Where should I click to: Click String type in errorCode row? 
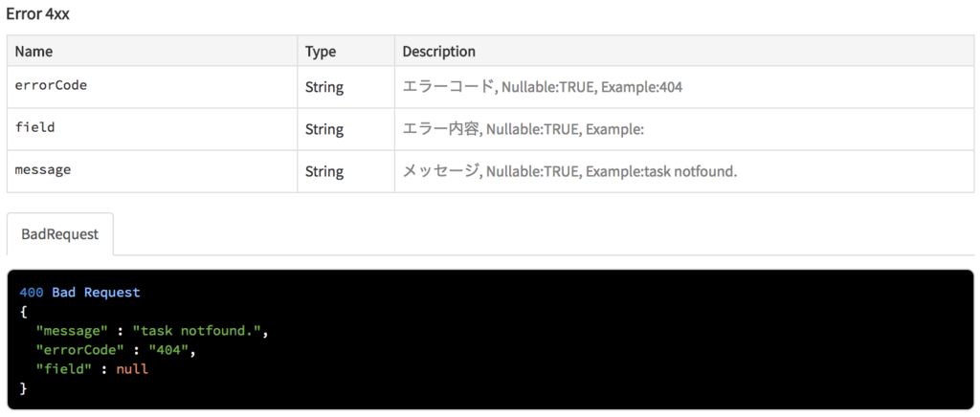click(x=324, y=87)
